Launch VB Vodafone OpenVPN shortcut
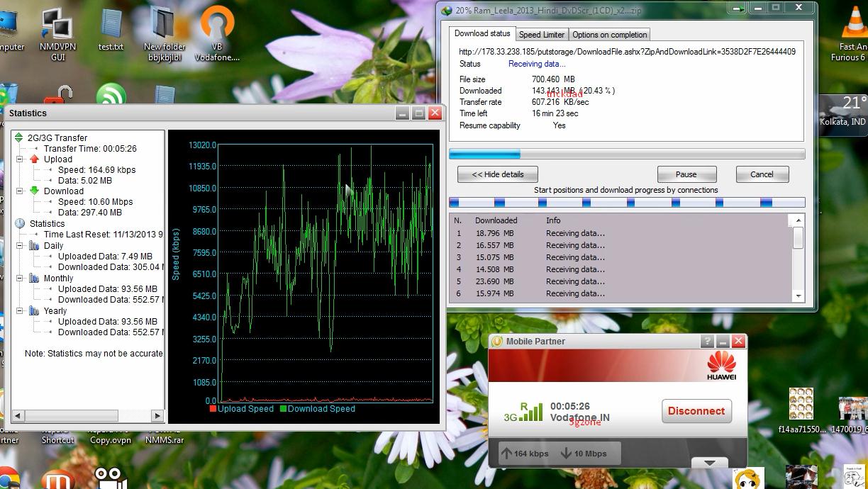 pyautogui.click(x=217, y=34)
